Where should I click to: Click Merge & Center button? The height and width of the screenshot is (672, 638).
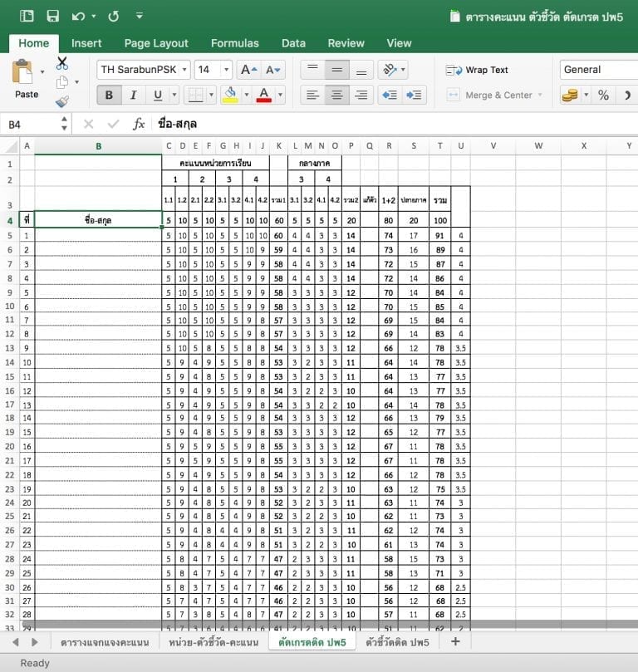(x=489, y=95)
